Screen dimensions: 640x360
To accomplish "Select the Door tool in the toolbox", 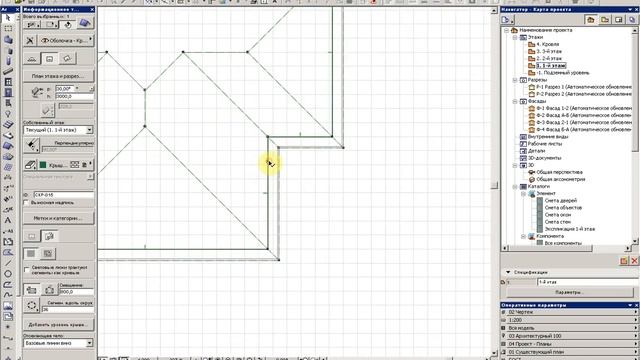I will pos(8,93).
